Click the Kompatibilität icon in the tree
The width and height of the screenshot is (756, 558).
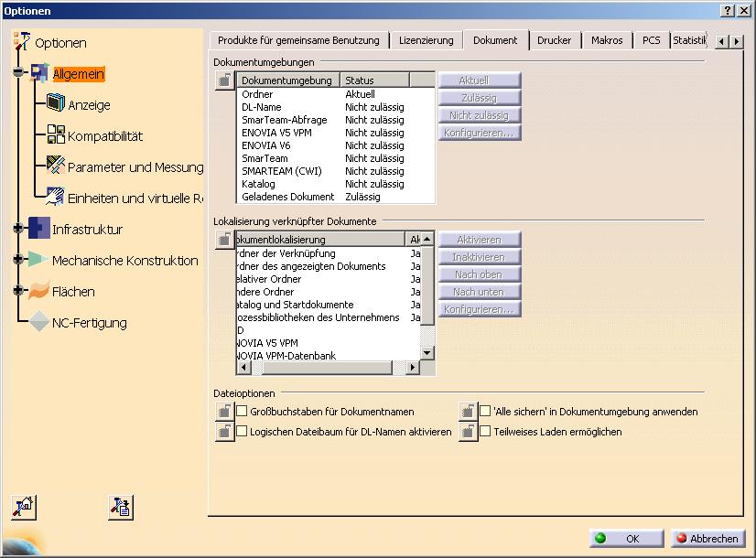point(56,134)
